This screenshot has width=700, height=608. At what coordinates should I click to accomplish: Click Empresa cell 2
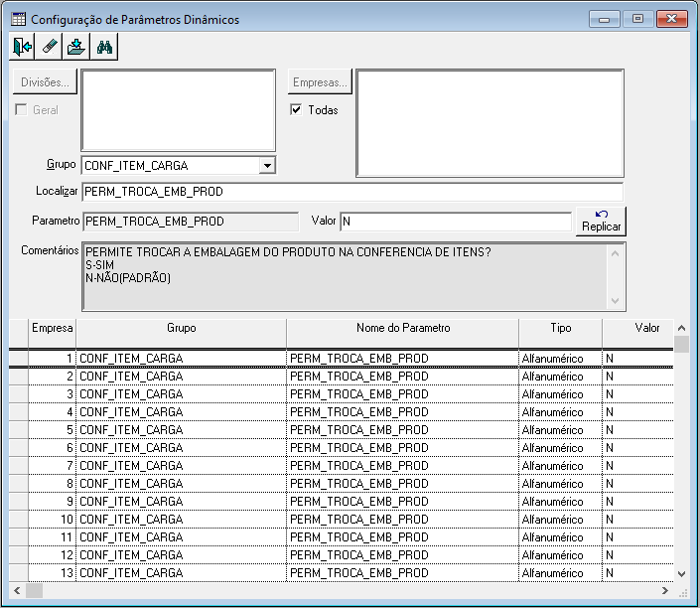[x=53, y=377]
